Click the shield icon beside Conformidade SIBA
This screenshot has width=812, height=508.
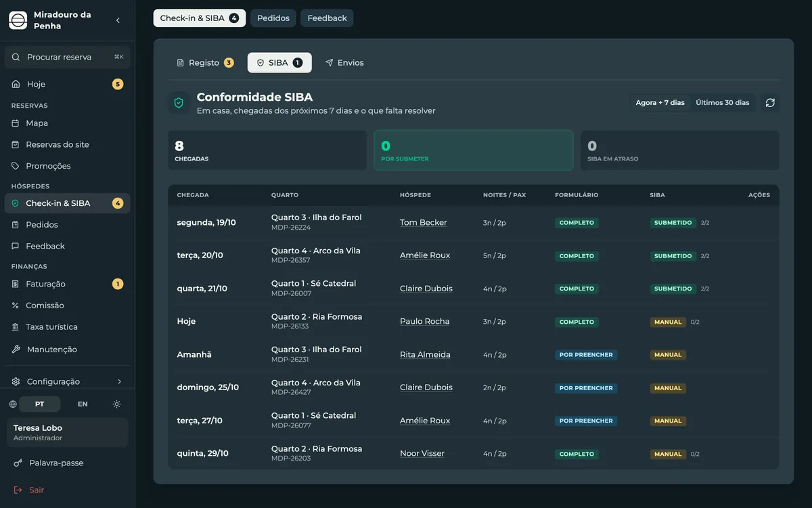pos(179,103)
